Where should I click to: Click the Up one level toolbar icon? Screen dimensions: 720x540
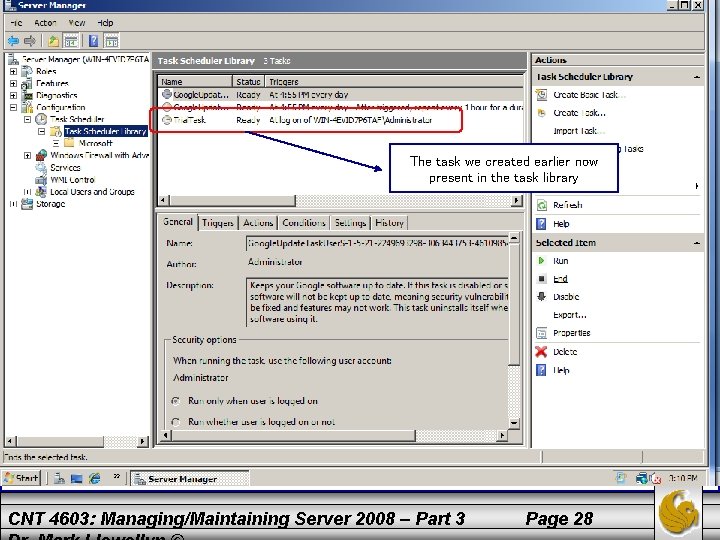[54, 41]
